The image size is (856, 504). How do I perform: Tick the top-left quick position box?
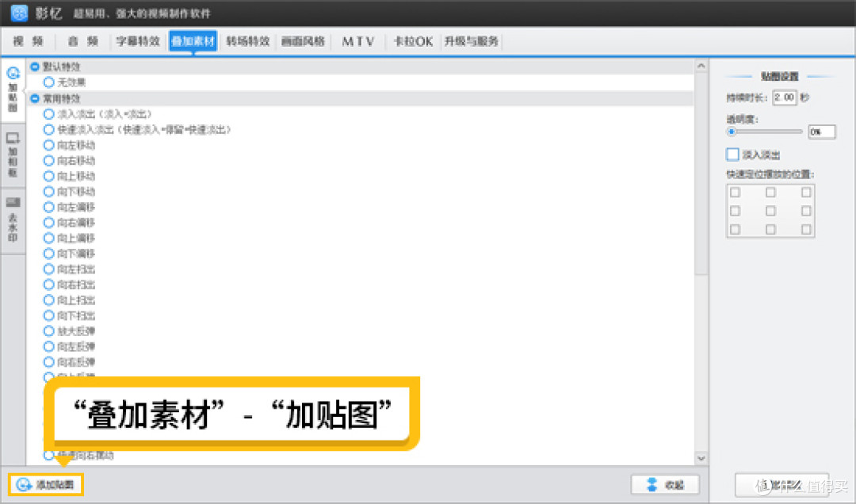736,193
